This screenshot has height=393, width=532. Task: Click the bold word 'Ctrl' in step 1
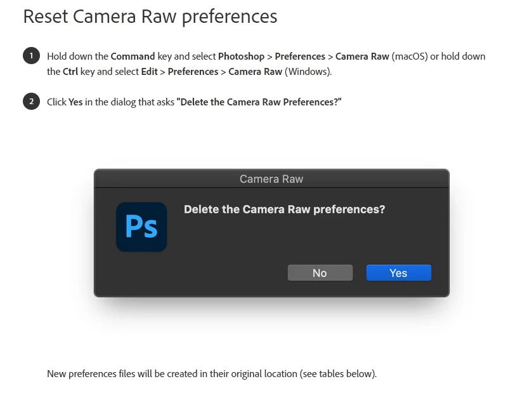tap(70, 71)
